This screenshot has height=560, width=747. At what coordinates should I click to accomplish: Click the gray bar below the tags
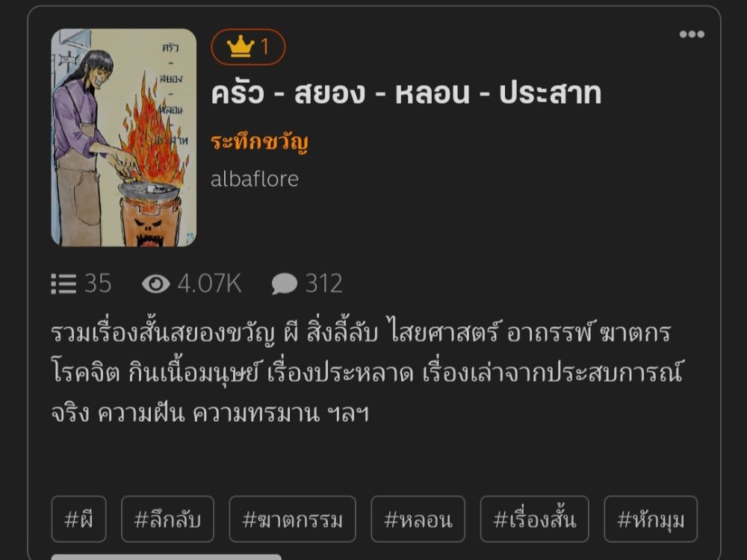[x=167, y=557]
